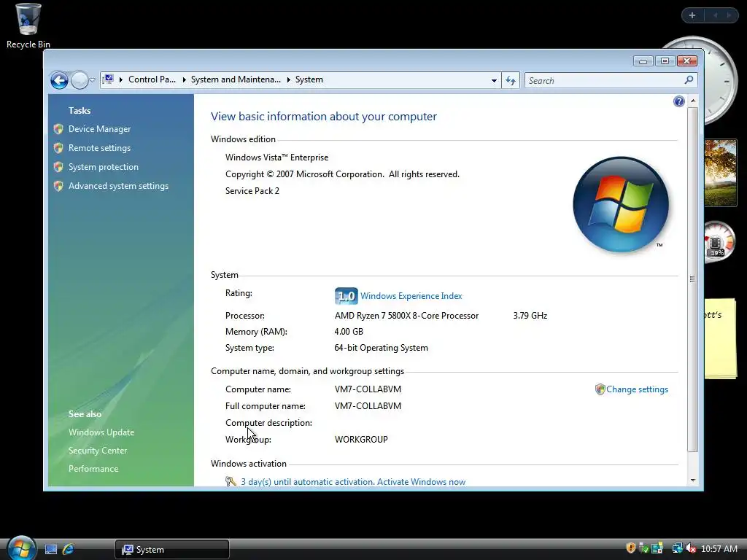Screen dimensions: 747x560
Task: Click the shield icon beside System protection
Action: [58, 167]
